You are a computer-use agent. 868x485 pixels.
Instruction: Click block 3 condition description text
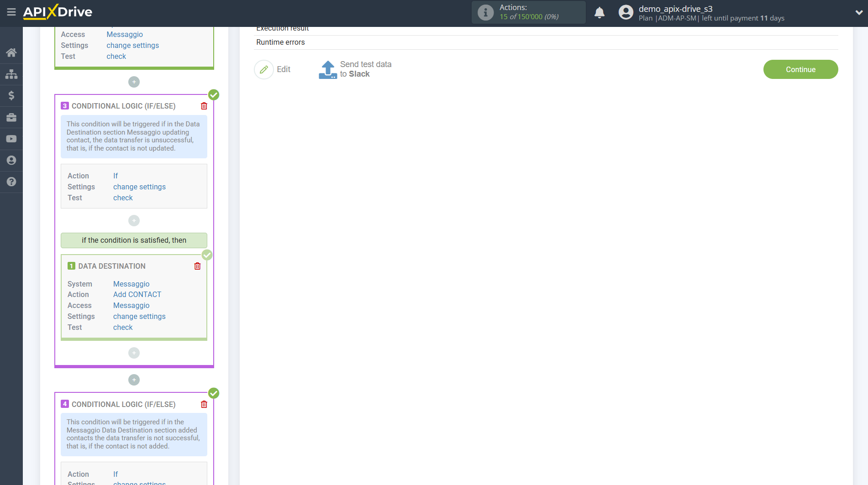pyautogui.click(x=134, y=136)
